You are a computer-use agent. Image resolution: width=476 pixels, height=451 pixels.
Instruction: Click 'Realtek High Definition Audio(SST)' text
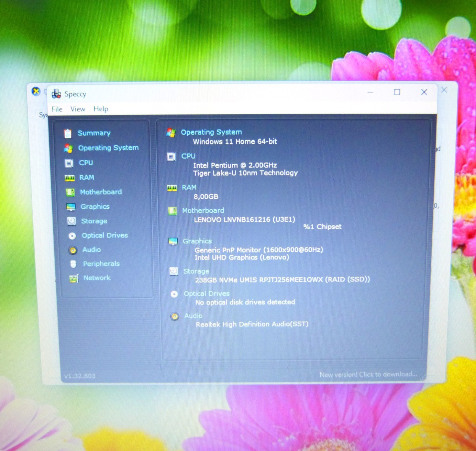click(x=252, y=324)
